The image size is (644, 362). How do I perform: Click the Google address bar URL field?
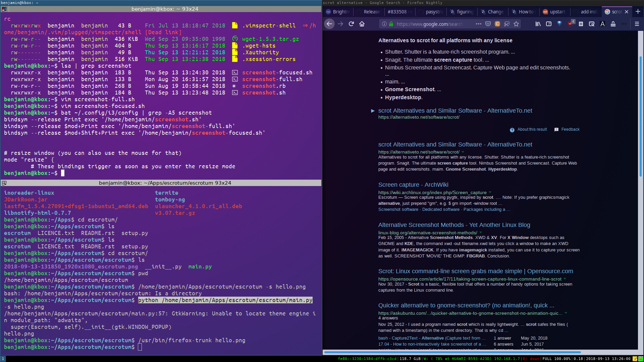tap(433, 24)
